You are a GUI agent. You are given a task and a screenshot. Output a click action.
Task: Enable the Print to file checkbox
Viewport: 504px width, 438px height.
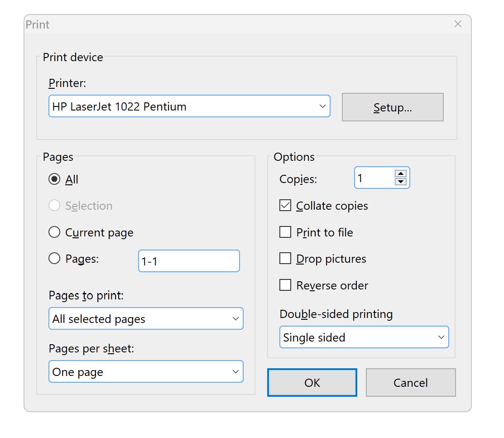[x=285, y=232]
